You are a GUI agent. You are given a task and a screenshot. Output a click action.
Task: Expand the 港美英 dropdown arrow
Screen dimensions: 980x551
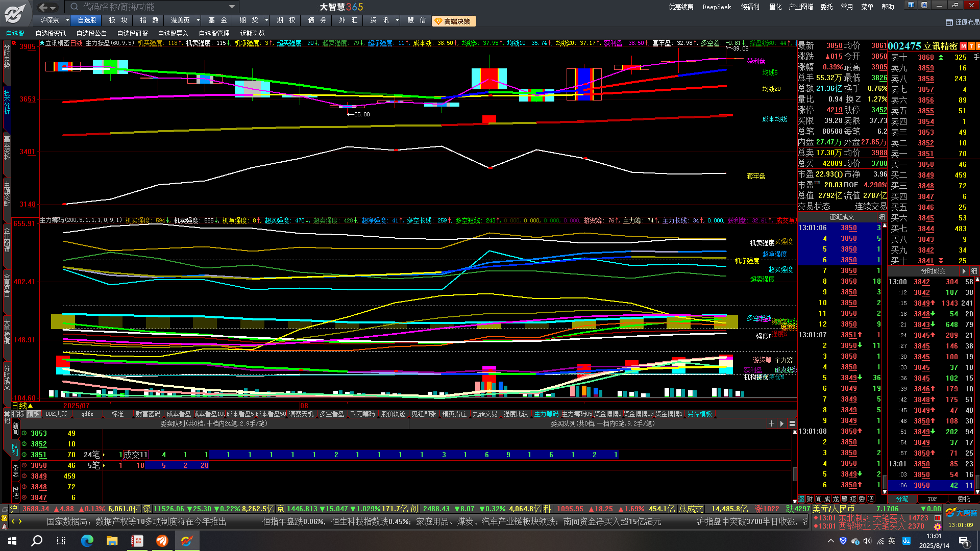pos(198,20)
